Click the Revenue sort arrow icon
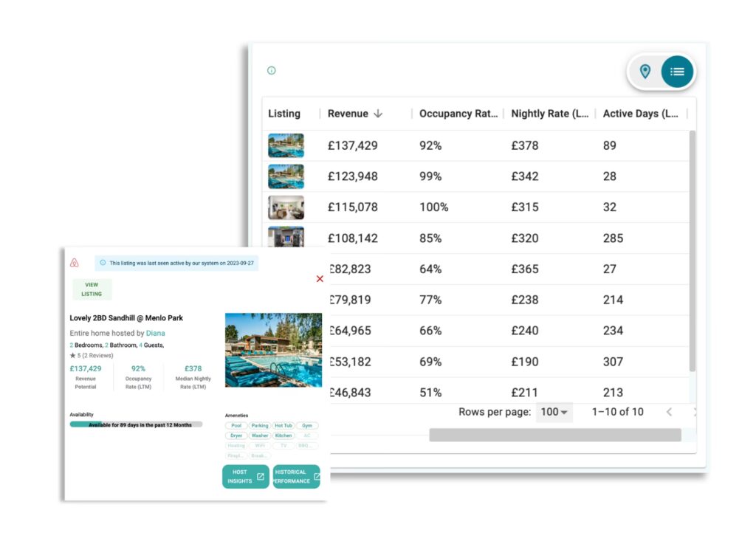The height and width of the screenshot is (544, 756). pos(378,114)
